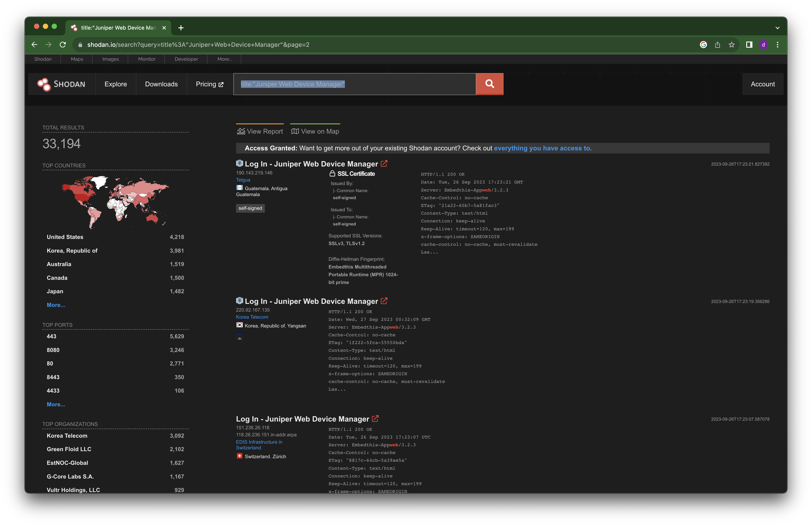The width and height of the screenshot is (812, 526).
Task: Open the Pricing link
Action: (209, 84)
